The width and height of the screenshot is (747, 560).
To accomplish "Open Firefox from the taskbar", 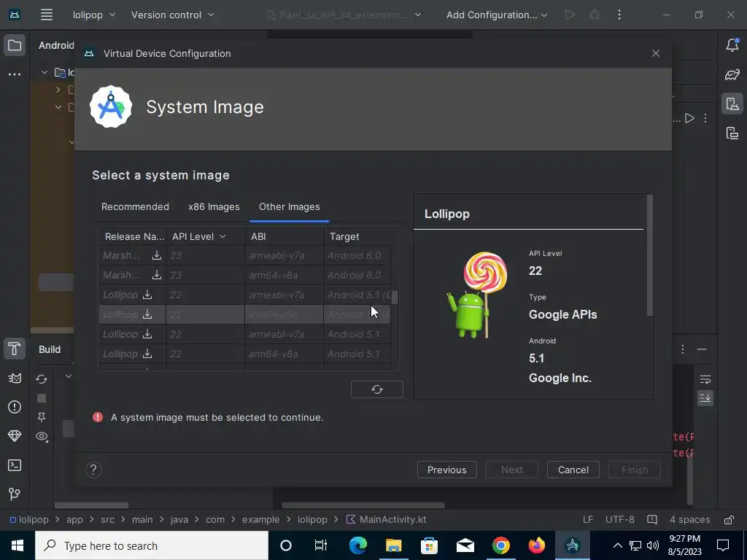I will [536, 545].
